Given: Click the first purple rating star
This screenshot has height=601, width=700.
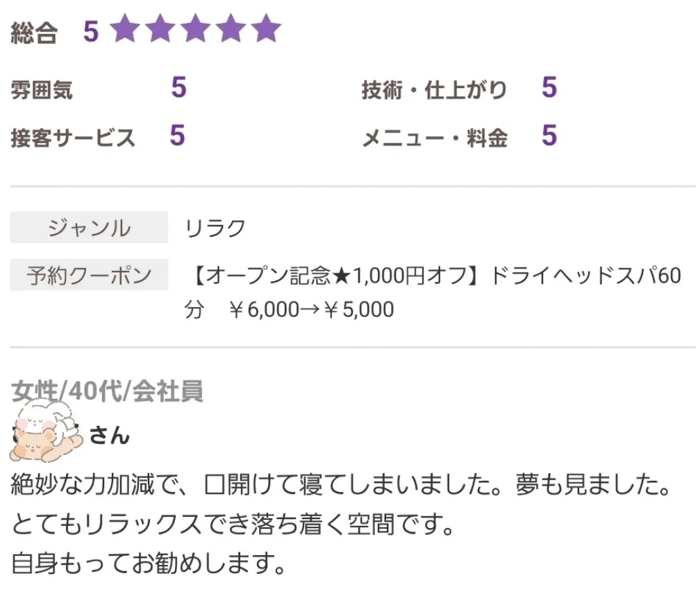Looking at the screenshot, I should pos(125,28).
